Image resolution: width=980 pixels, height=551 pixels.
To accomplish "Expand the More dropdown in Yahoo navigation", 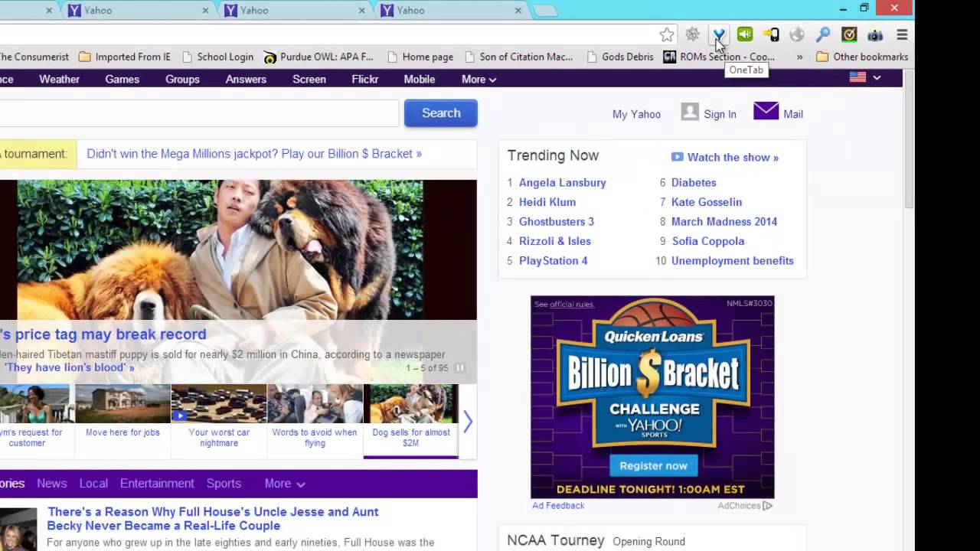I will (x=479, y=79).
